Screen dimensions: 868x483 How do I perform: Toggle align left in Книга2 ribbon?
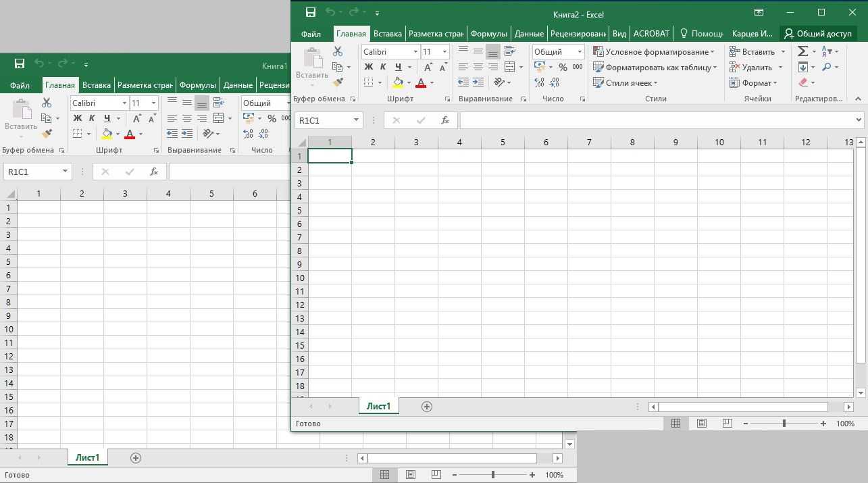coord(463,67)
